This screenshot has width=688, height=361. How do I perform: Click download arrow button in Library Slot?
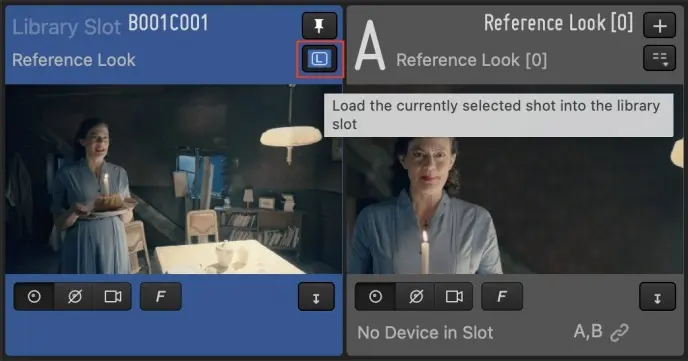point(316,297)
